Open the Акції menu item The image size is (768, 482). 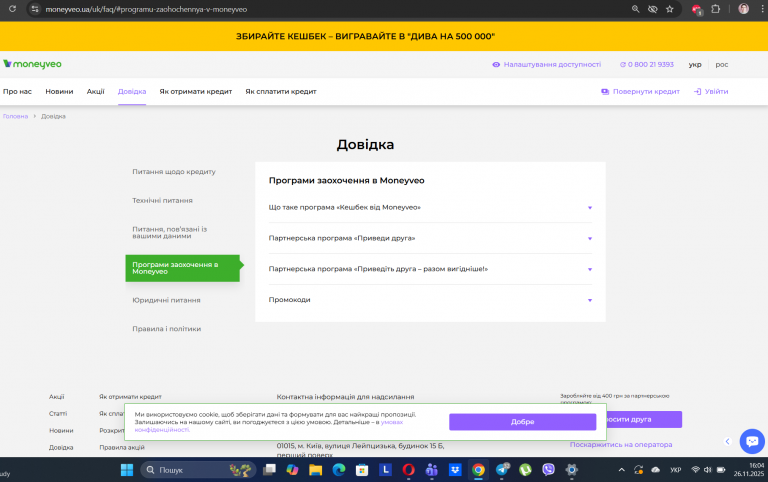point(96,92)
